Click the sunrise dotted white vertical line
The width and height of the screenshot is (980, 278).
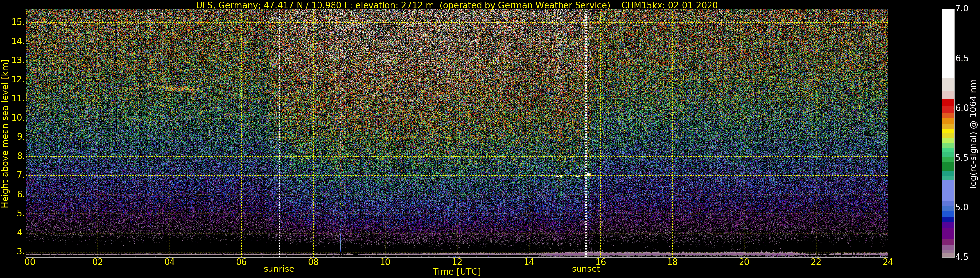(x=279, y=133)
